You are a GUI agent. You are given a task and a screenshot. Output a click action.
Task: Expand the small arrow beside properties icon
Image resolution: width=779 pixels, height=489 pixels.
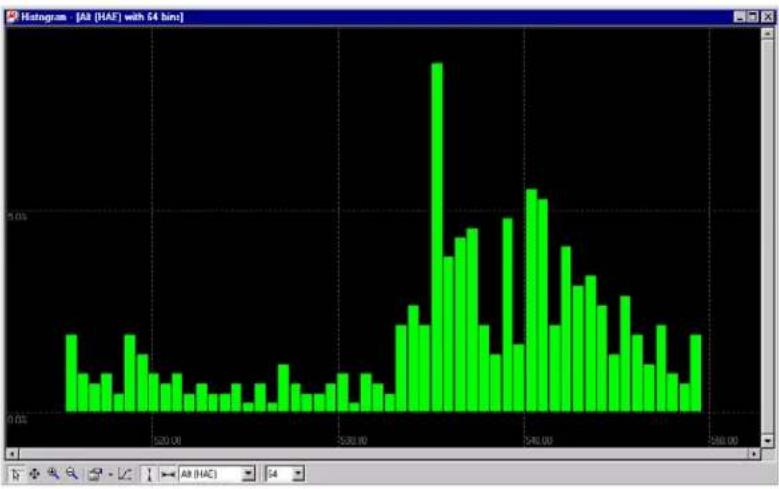pos(110,475)
